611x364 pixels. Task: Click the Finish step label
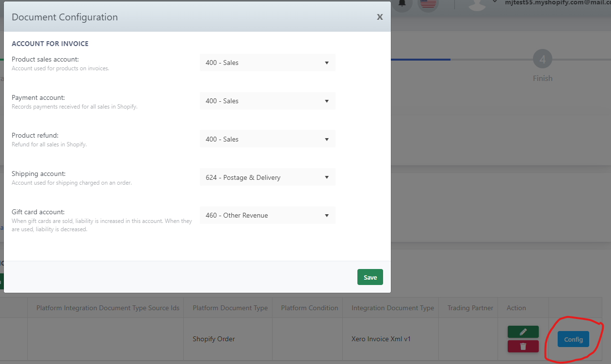point(543,78)
